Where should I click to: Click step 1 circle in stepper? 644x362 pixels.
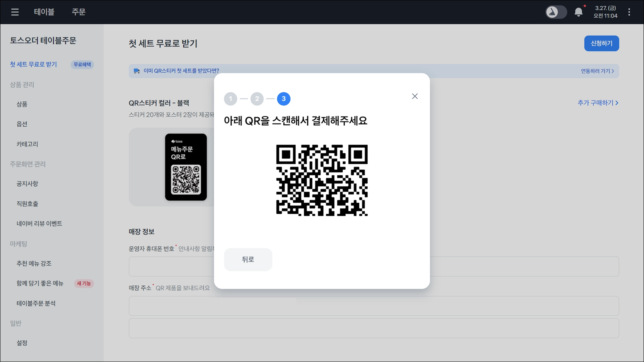coord(230,99)
